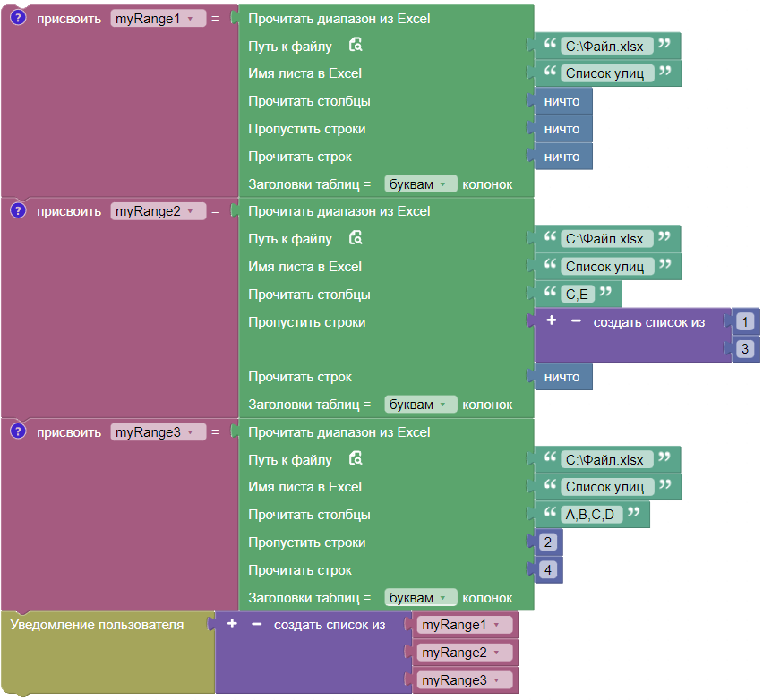Open file browser icon in myRange2 block

[356, 238]
